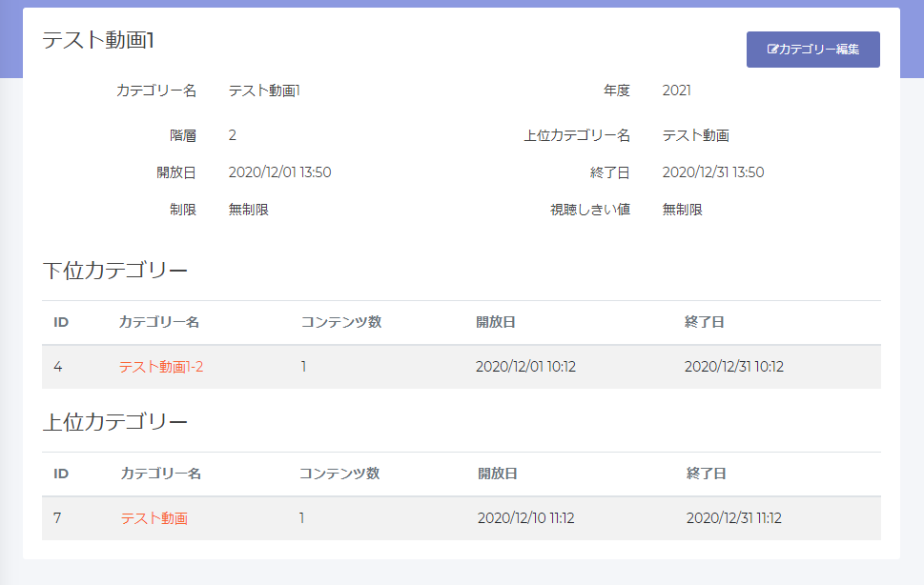Click コンテンツ数 header in 下位カテゴリー table

[x=341, y=322]
